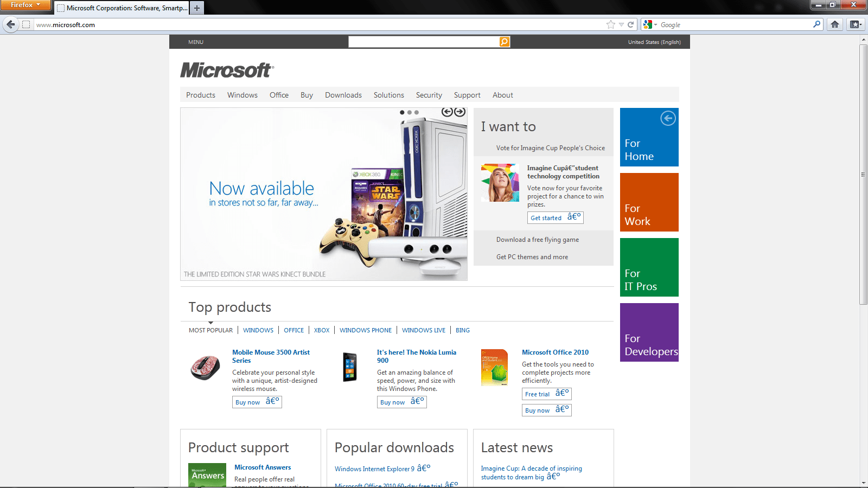Advance to the next carousel slide
Viewport: 868px width, 488px height.
[x=460, y=112]
